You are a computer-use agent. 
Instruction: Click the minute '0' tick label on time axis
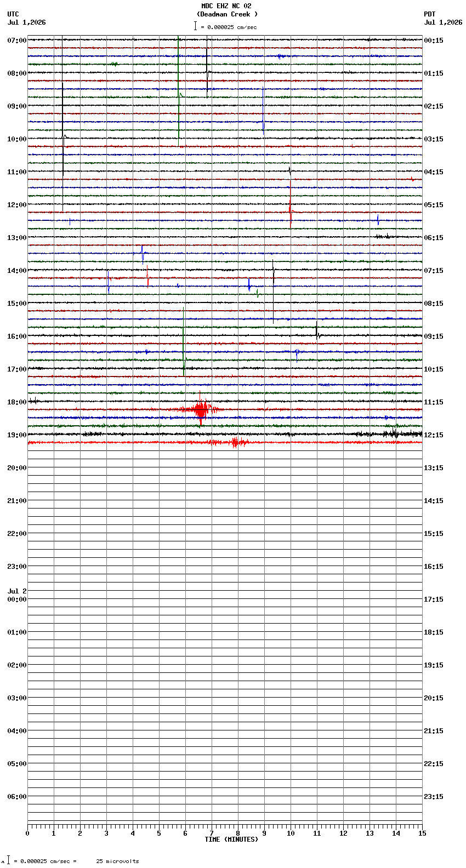coord(27,833)
